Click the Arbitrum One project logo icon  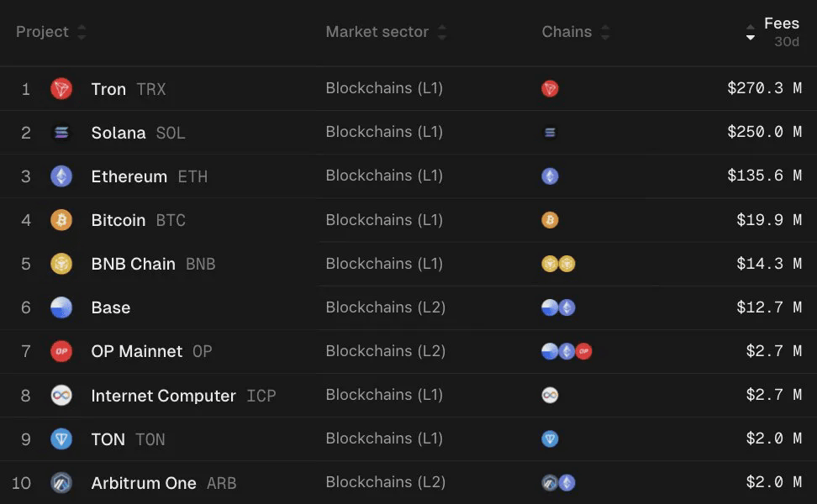point(61,482)
